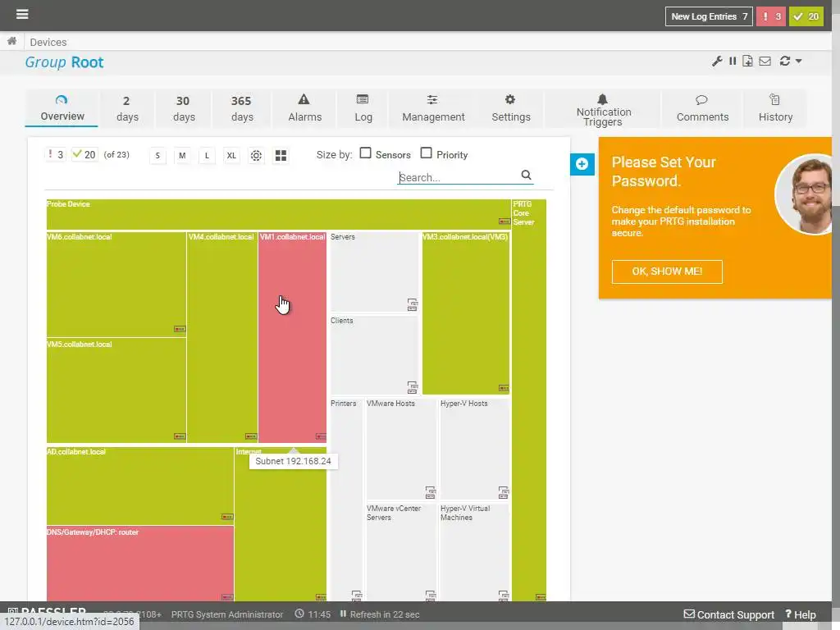Open the VM4.collabnet.local tile
Screen dimensions: 840x630
pyautogui.click(x=222, y=337)
